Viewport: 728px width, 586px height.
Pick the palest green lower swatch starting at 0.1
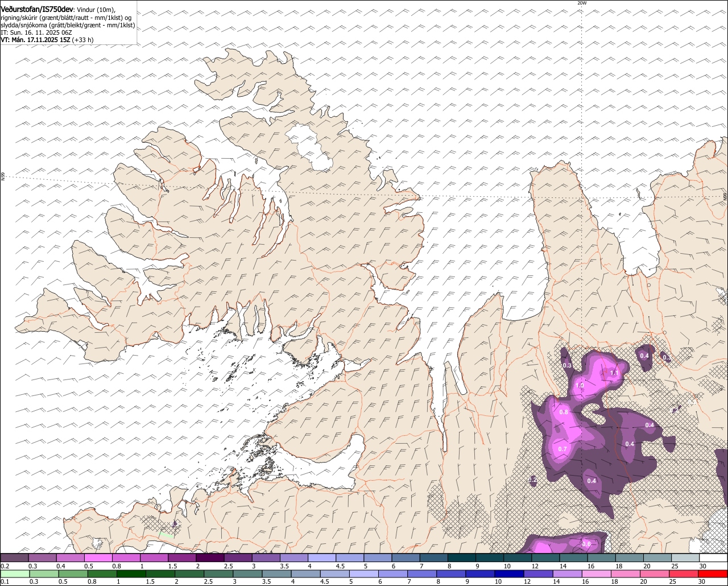click(x=15, y=573)
